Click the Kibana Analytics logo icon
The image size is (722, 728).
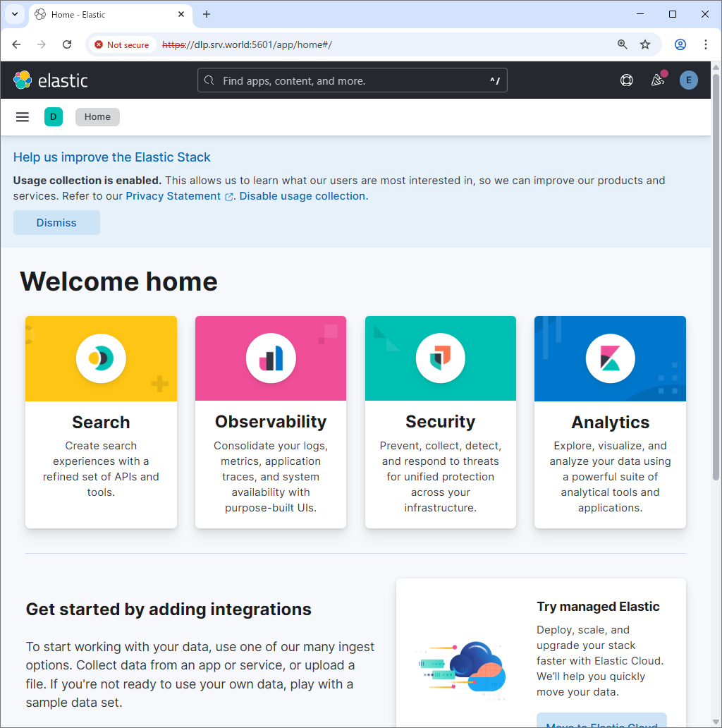click(610, 358)
